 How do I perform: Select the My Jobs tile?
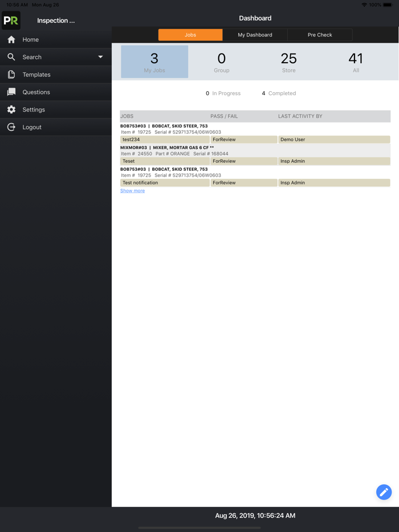(x=154, y=62)
